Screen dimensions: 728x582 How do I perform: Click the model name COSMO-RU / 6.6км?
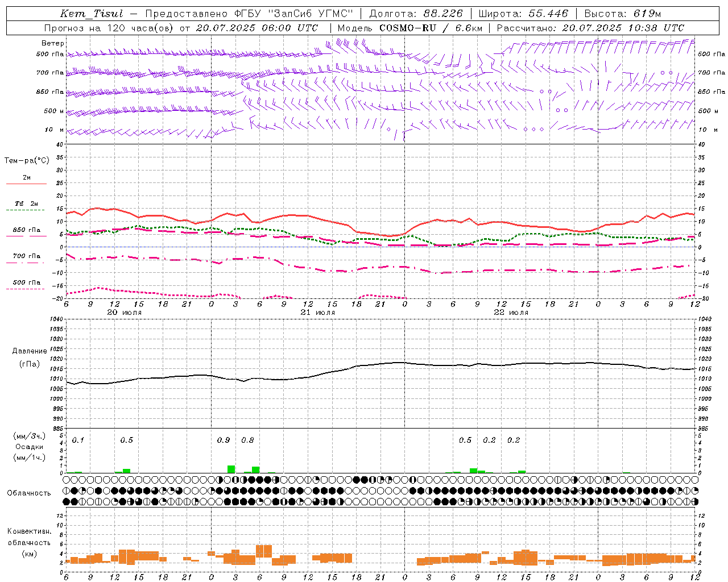(x=430, y=28)
